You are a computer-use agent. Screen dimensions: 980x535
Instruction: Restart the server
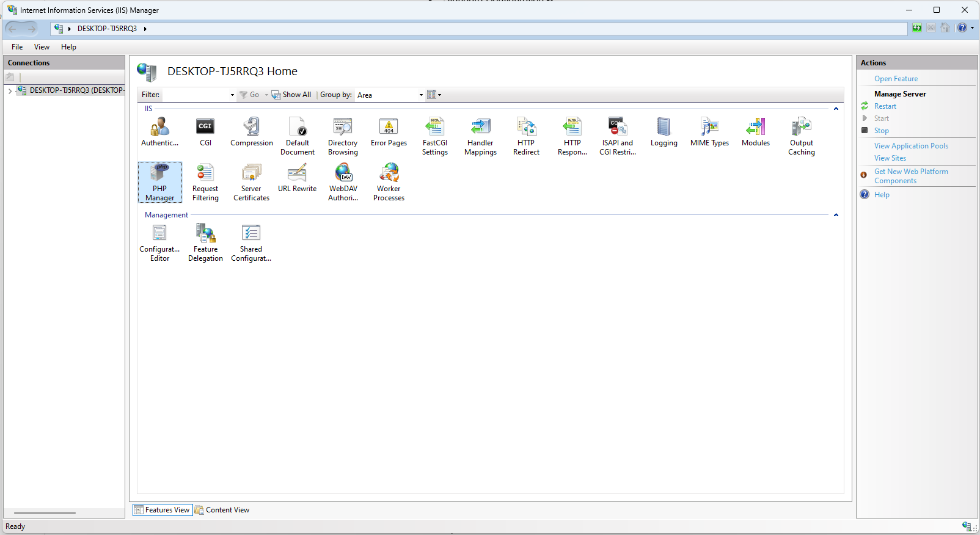885,106
